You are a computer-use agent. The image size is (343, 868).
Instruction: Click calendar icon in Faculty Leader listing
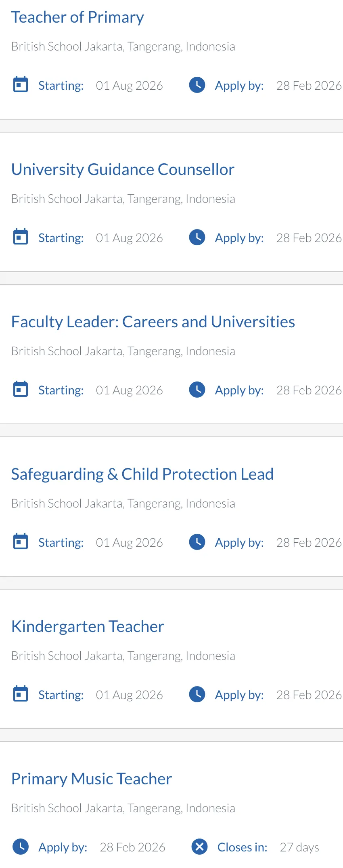coord(21,390)
